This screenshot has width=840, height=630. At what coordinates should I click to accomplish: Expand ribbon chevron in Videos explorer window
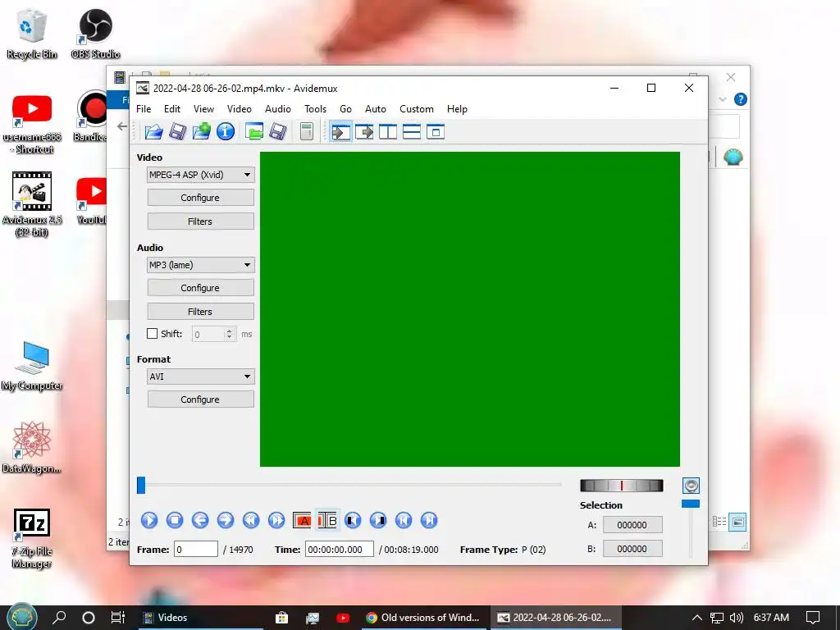point(723,99)
